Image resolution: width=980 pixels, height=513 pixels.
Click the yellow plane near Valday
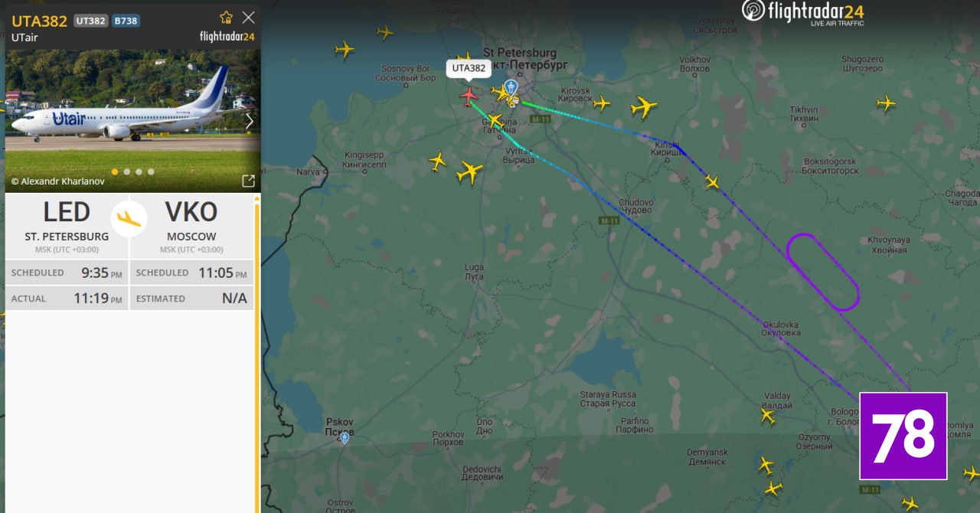(768, 416)
